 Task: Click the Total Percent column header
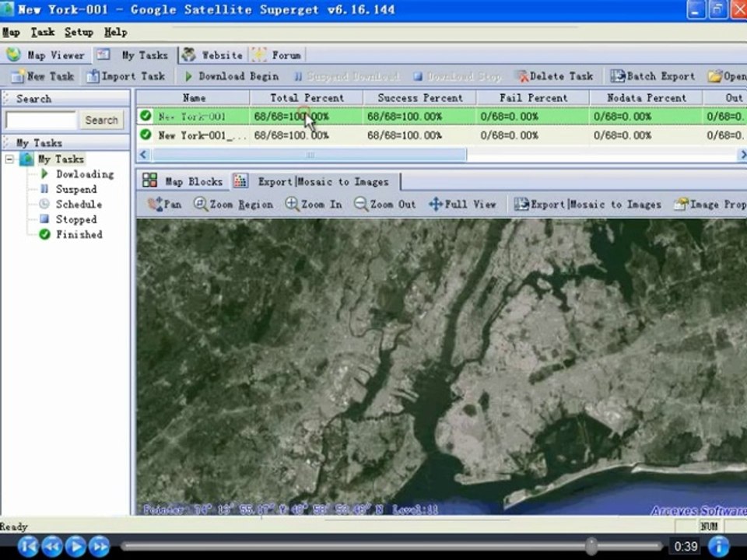click(307, 98)
